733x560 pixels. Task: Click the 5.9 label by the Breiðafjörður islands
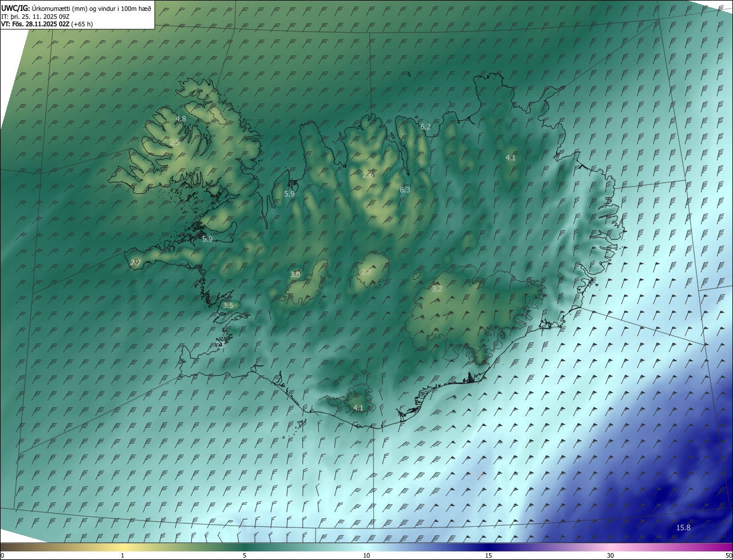coord(207,239)
